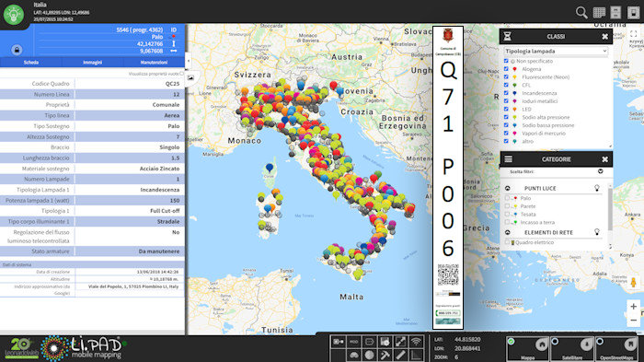Click the cloud-shaped tool icon in bottom toolbar
This screenshot has height=362, width=644.
353,355
